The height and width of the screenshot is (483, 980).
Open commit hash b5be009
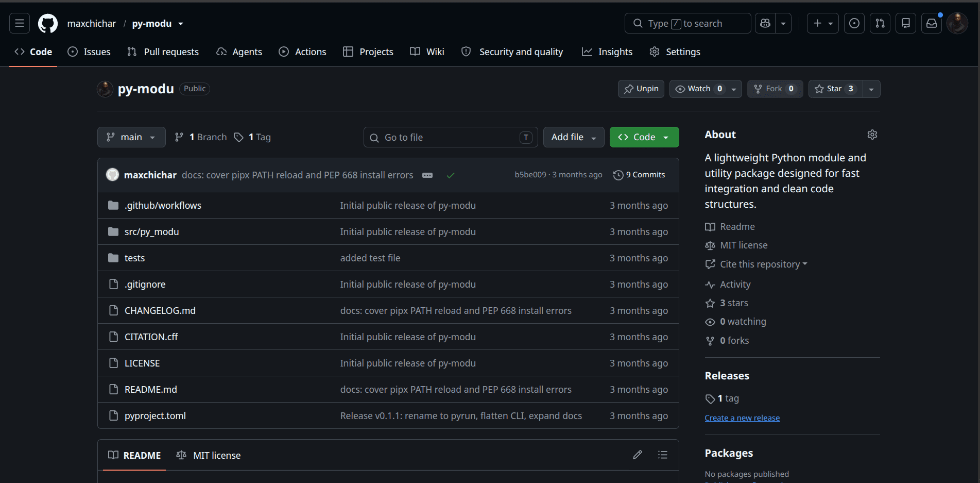(530, 175)
